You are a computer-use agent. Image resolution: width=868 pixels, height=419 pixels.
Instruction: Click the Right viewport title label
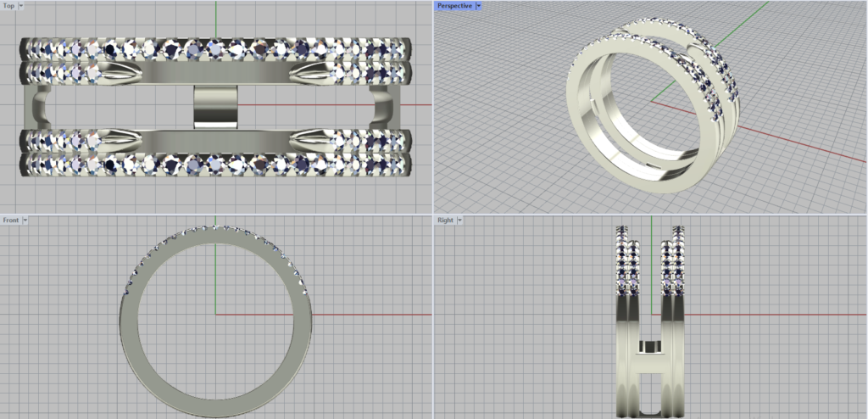[x=445, y=220]
